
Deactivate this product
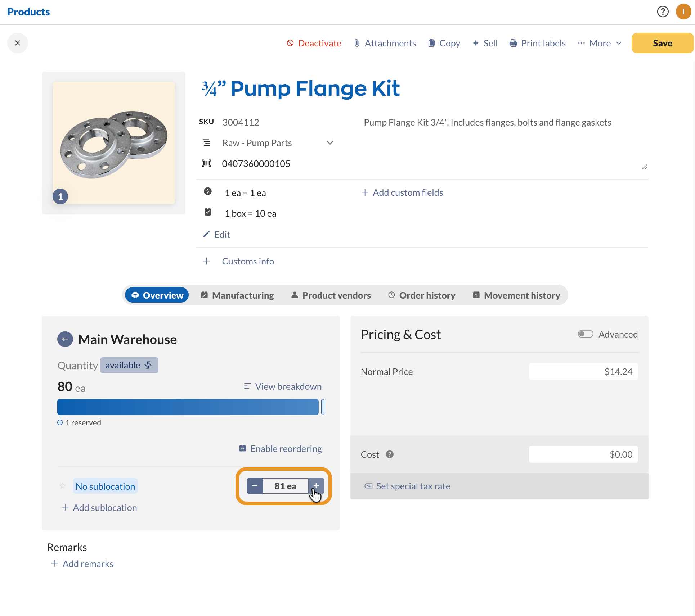click(314, 43)
